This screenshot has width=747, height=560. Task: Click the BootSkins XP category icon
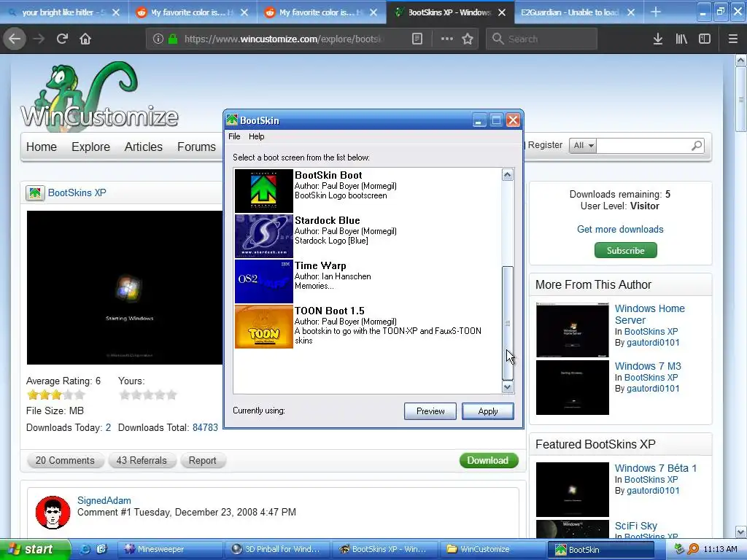coord(35,192)
